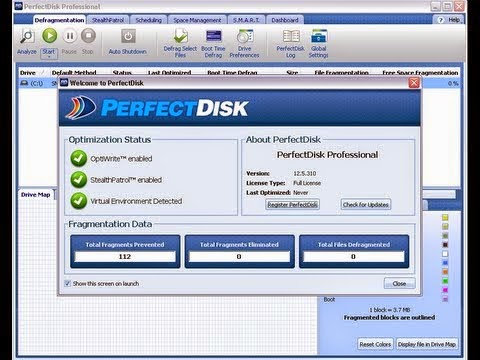Open the S.M.A.R.T. tab
The height and width of the screenshot is (360, 480).
pos(246,20)
